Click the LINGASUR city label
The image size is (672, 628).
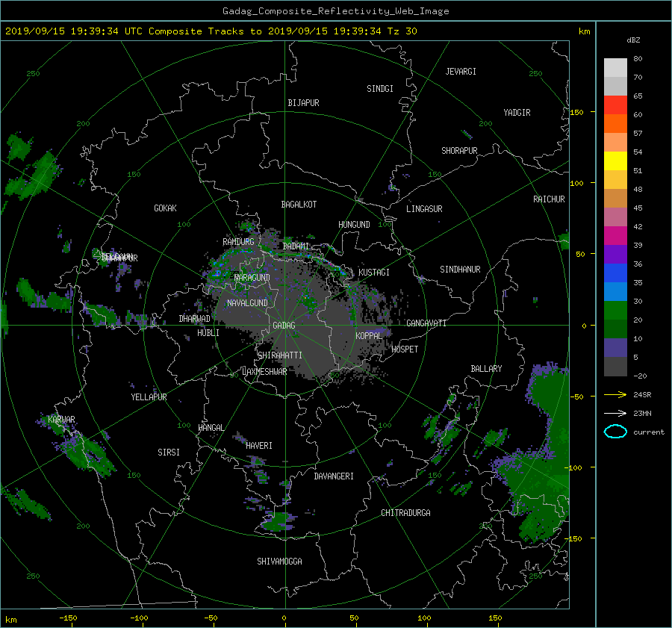click(x=424, y=209)
